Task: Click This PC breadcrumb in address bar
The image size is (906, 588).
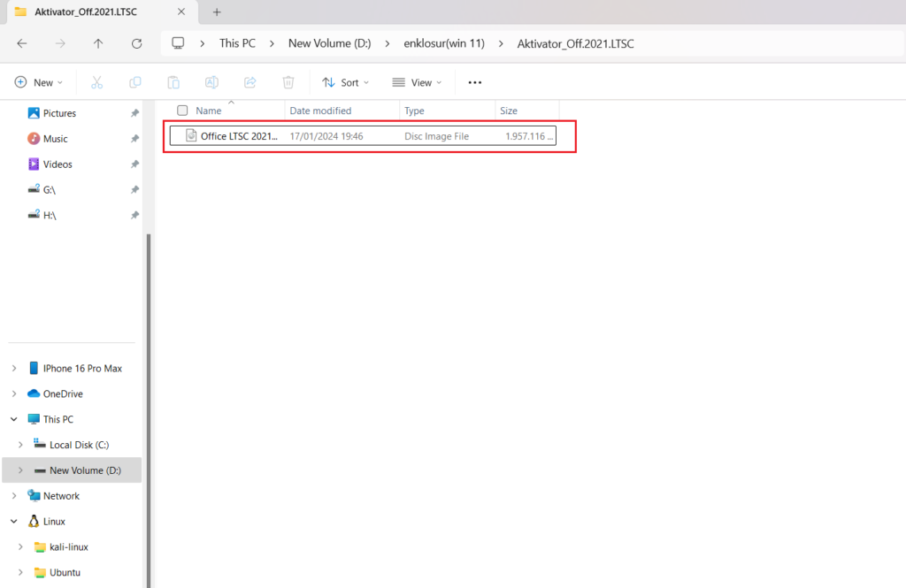Action: [x=237, y=43]
